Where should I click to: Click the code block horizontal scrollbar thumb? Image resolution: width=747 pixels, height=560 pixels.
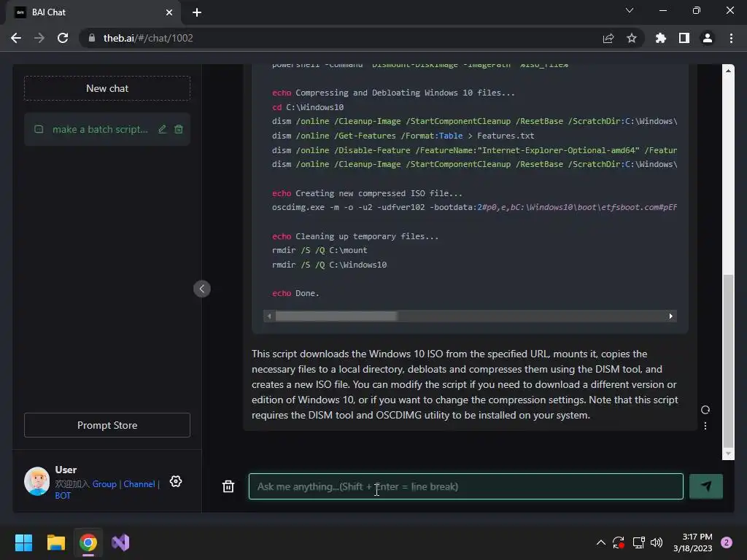[336, 316]
